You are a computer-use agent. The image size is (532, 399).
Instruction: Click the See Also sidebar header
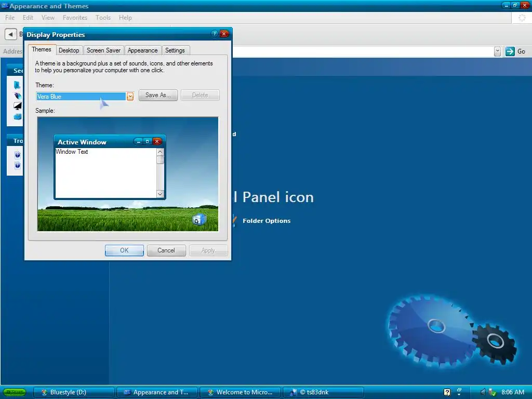(x=15, y=71)
